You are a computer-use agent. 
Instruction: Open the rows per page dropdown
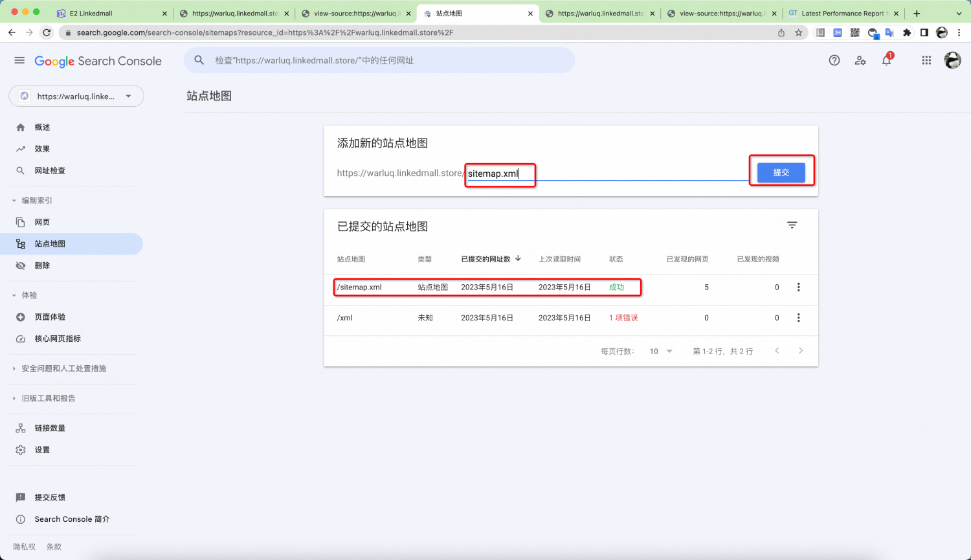coord(661,352)
